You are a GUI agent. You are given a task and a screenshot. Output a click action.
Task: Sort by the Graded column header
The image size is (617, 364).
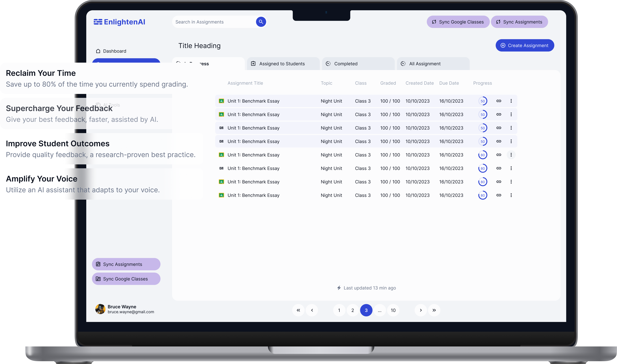388,83
